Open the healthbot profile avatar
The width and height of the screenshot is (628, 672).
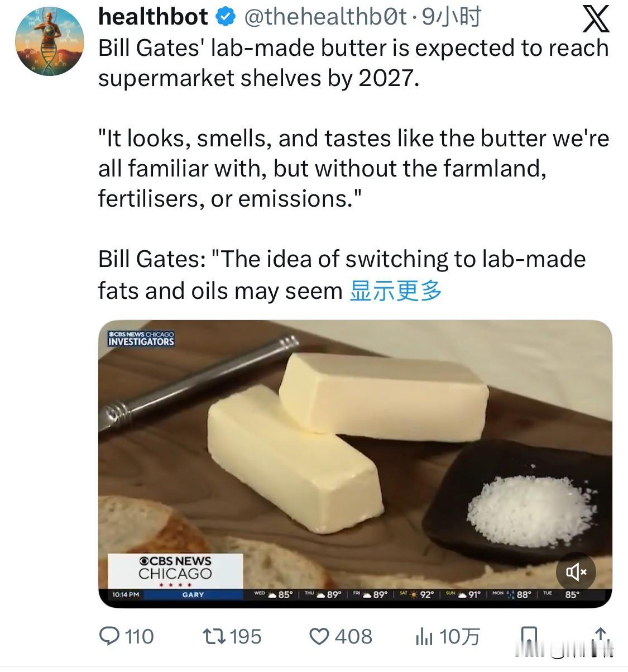point(50,41)
